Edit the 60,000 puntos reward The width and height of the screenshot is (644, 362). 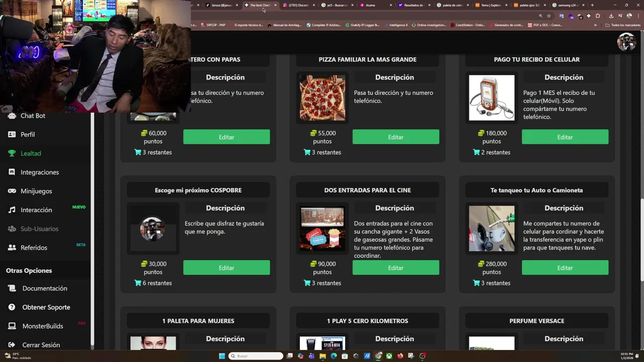[226, 137]
